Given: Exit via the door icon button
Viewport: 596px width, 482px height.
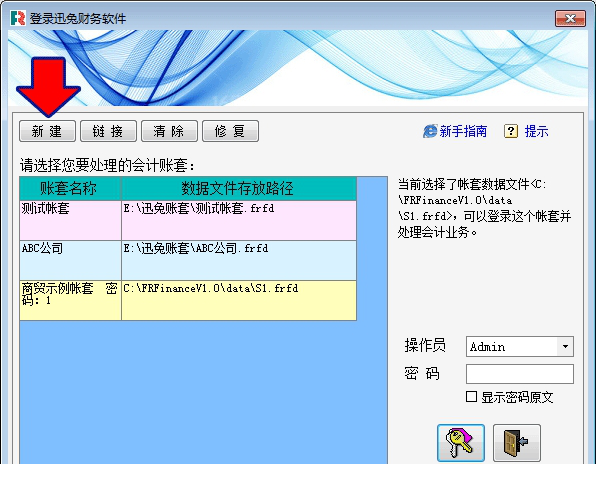Looking at the screenshot, I should pos(517,443).
